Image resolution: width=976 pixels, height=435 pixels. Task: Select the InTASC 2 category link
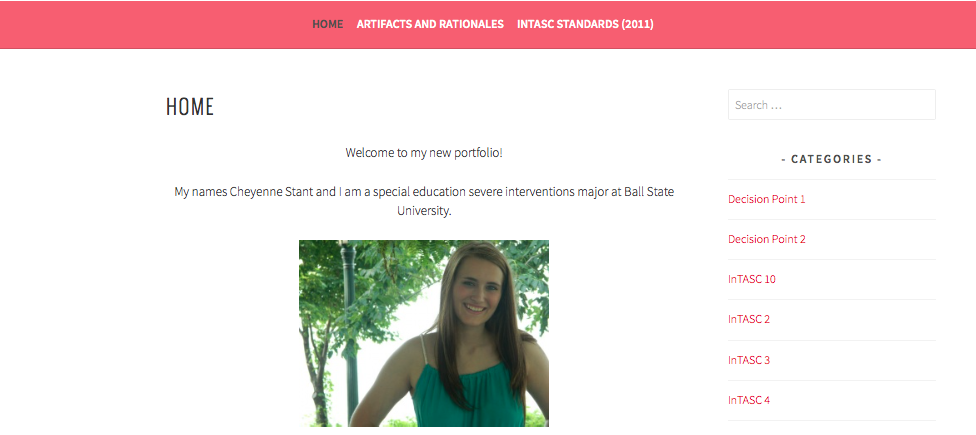[x=749, y=319]
